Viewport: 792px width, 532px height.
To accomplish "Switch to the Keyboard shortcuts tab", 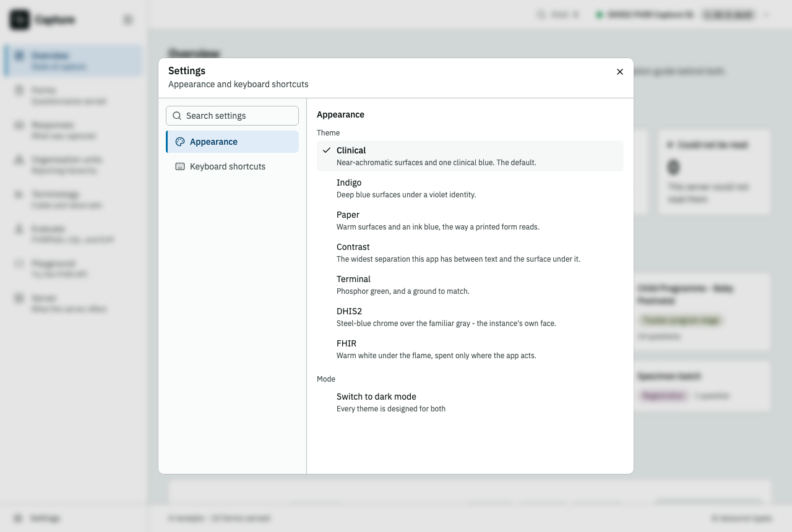I will coord(232,166).
